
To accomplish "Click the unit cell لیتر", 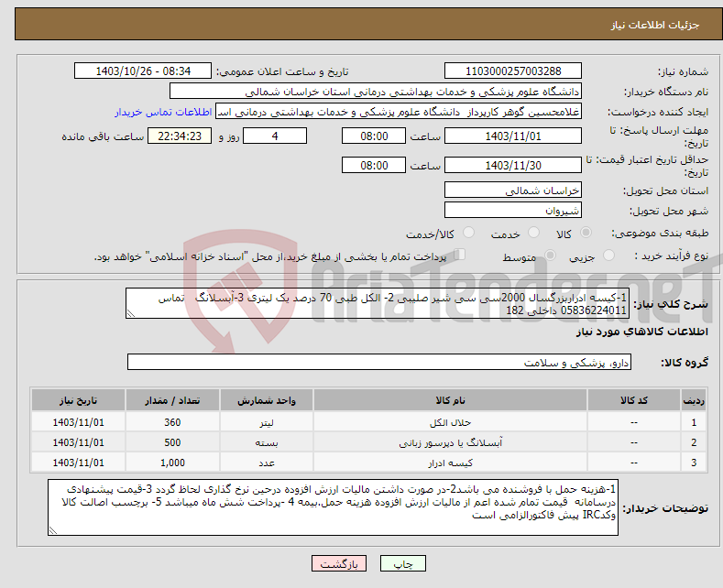I will tap(267, 422).
